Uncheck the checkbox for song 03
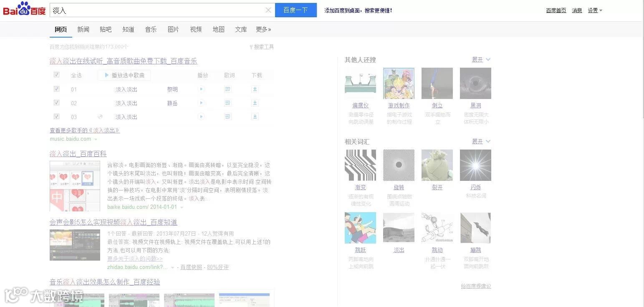This screenshot has width=644, height=307. [x=57, y=117]
